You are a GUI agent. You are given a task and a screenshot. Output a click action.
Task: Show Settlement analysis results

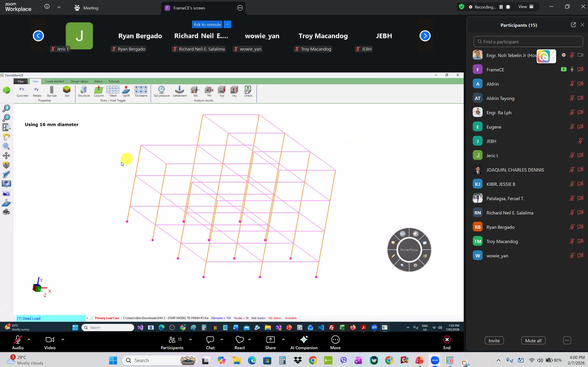click(x=179, y=92)
